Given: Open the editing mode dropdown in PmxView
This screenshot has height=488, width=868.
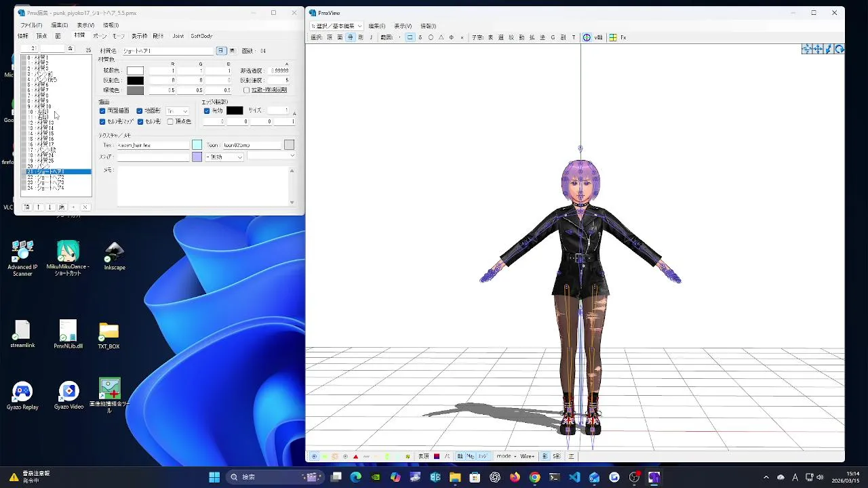Looking at the screenshot, I should pyautogui.click(x=336, y=26).
